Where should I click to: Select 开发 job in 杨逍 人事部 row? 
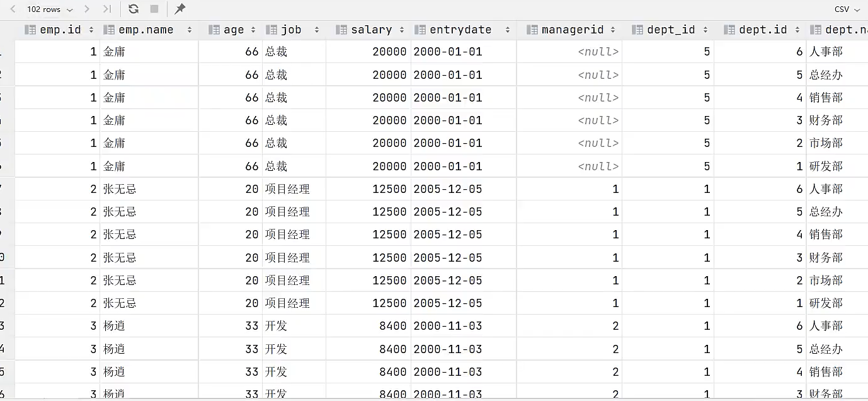(x=294, y=326)
